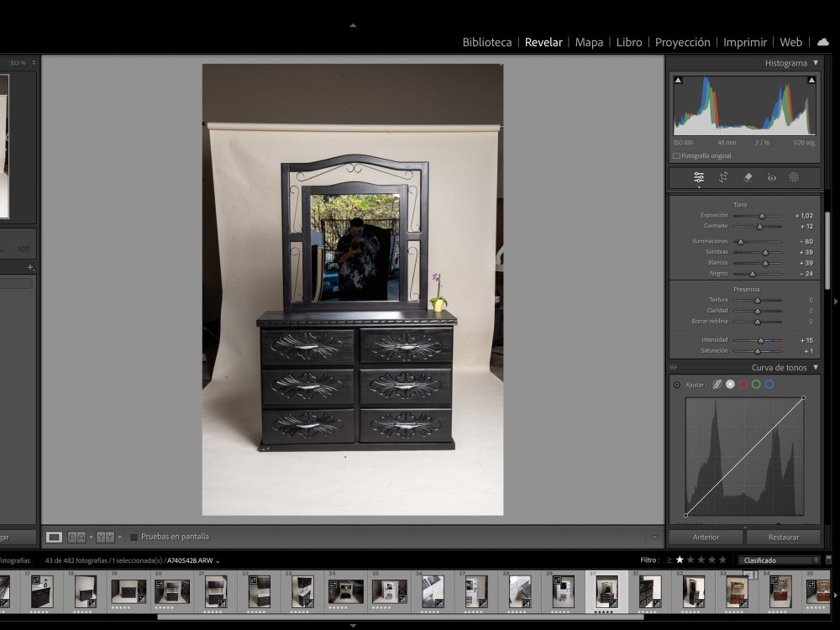Collapse the Curva de tonos panel

(x=816, y=368)
